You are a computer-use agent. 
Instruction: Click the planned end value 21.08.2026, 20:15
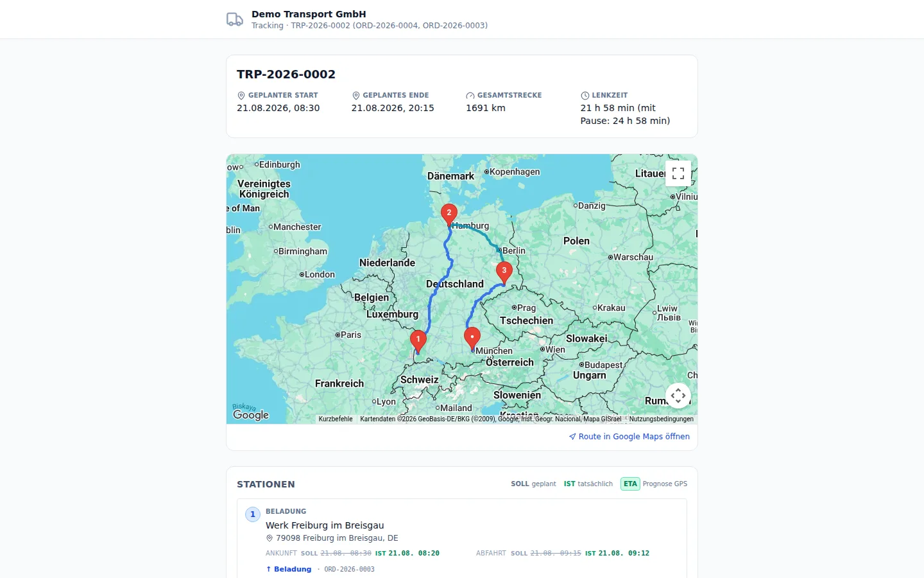pos(393,108)
